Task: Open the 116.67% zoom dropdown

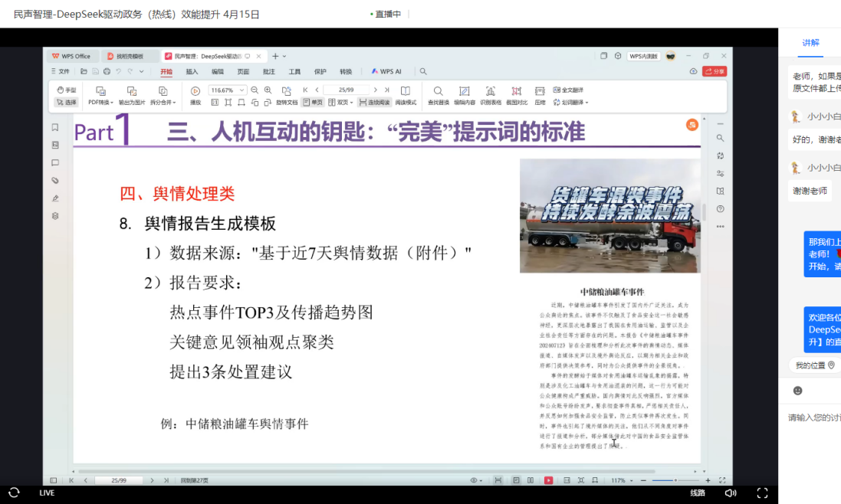Action: (x=243, y=90)
